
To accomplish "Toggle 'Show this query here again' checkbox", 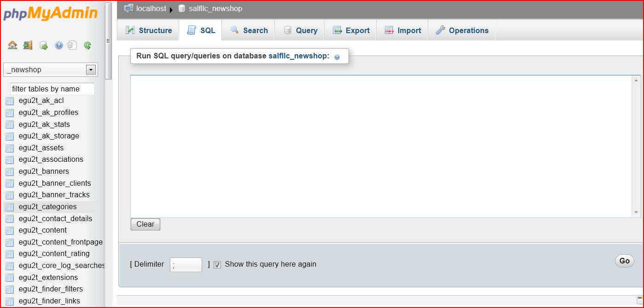I will (x=218, y=265).
